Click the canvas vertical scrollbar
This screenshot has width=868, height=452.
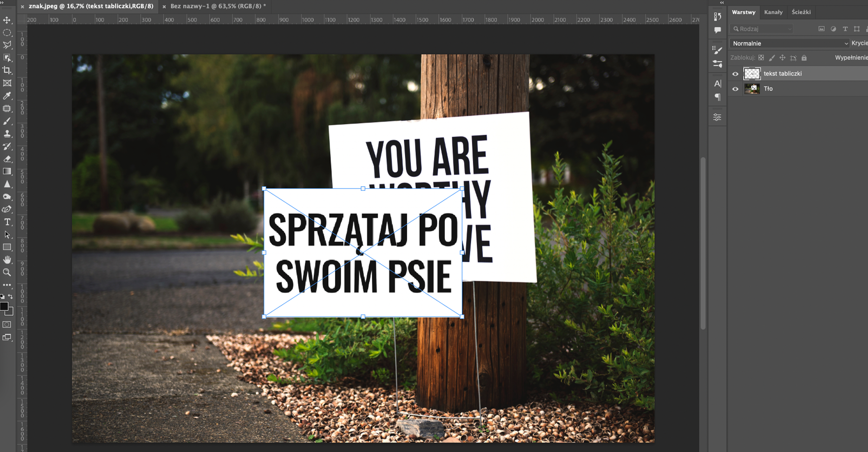pyautogui.click(x=703, y=243)
